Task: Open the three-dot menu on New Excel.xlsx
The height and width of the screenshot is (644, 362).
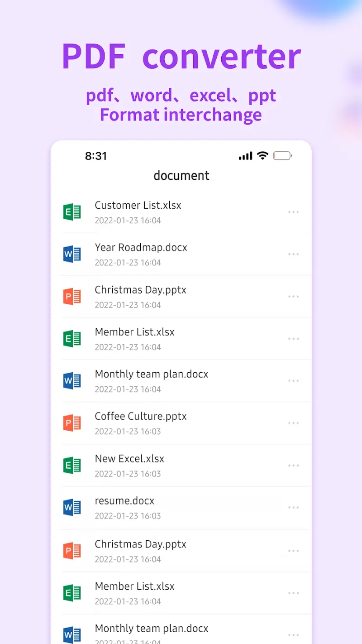Action: (293, 466)
